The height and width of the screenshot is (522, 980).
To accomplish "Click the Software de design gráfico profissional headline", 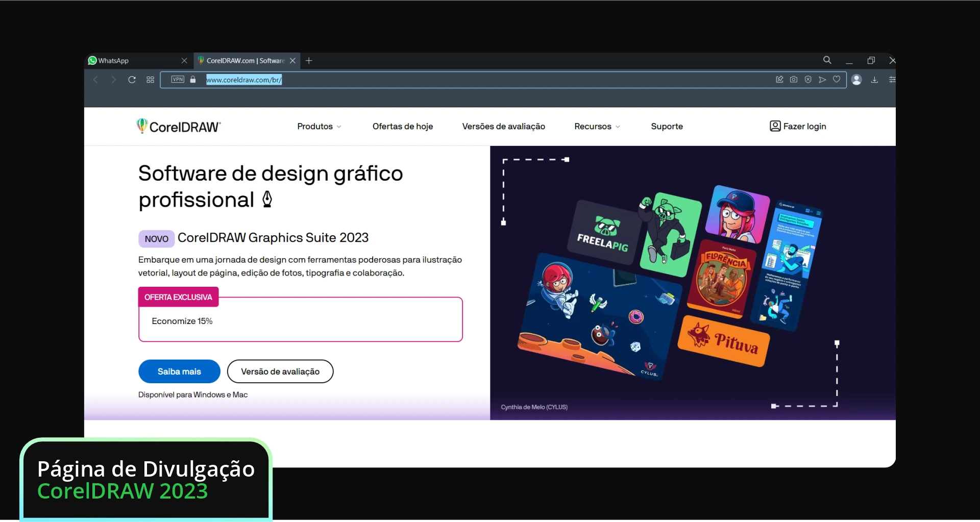I will pos(271,187).
